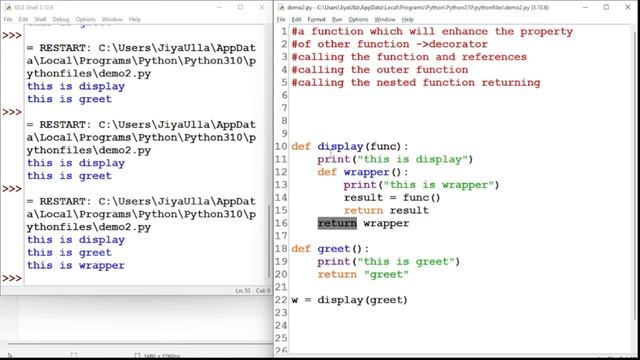Open Help menu in demo2.py editor
Viewport: 640px width, 360px height.
pos(407,19)
